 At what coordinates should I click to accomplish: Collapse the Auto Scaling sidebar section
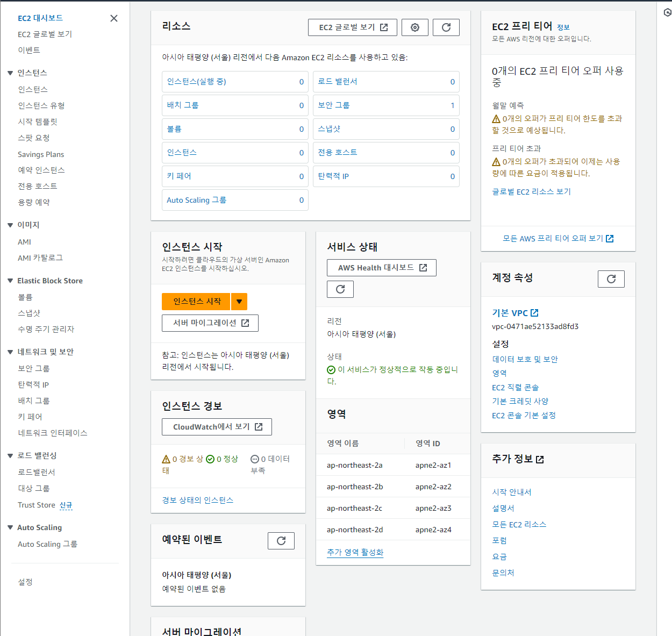click(x=10, y=527)
